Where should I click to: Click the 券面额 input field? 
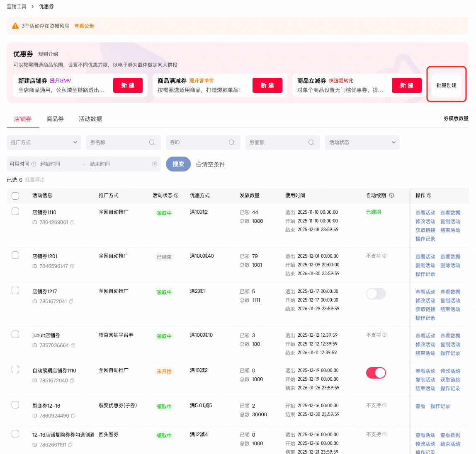[x=277, y=142]
